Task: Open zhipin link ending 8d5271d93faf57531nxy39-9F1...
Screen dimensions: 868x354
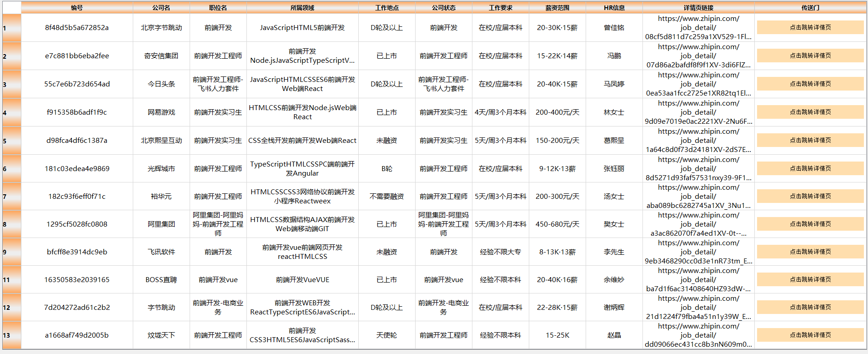Action: pos(698,168)
